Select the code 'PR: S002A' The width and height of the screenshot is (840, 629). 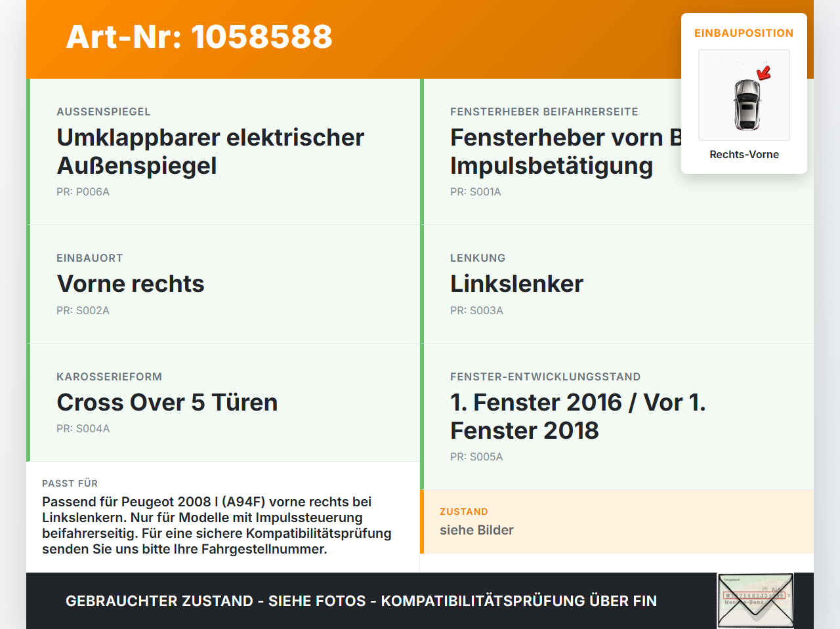point(83,310)
